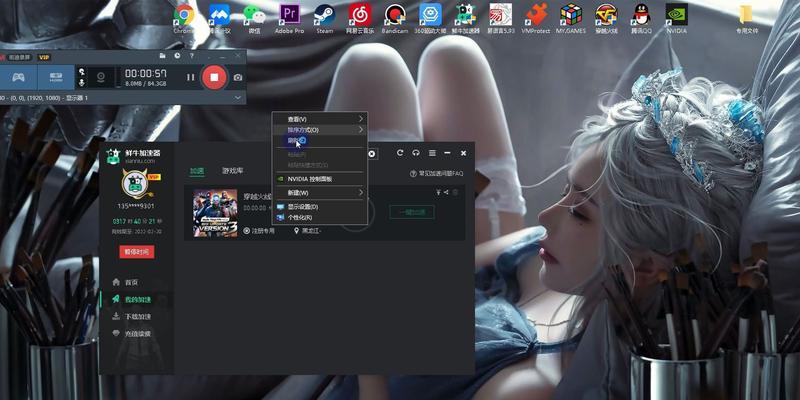Open the NetEase Cloud Music (网易云音乐) shortcut
The image size is (800, 400).
(360, 18)
